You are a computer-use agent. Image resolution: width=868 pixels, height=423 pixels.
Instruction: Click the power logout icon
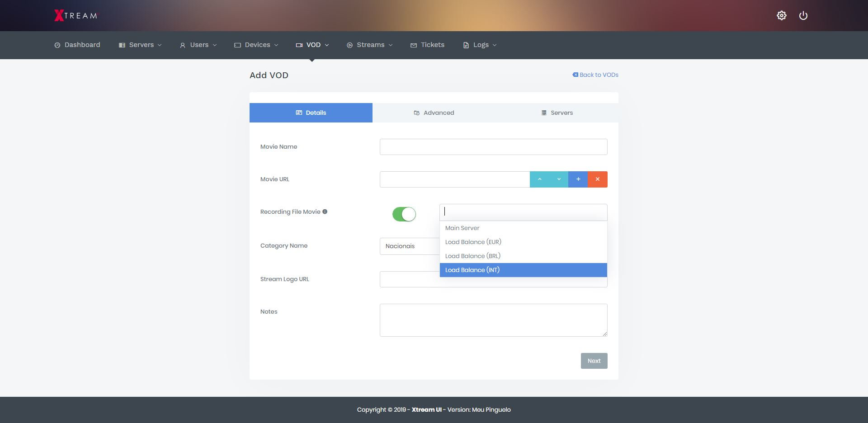coord(803,15)
